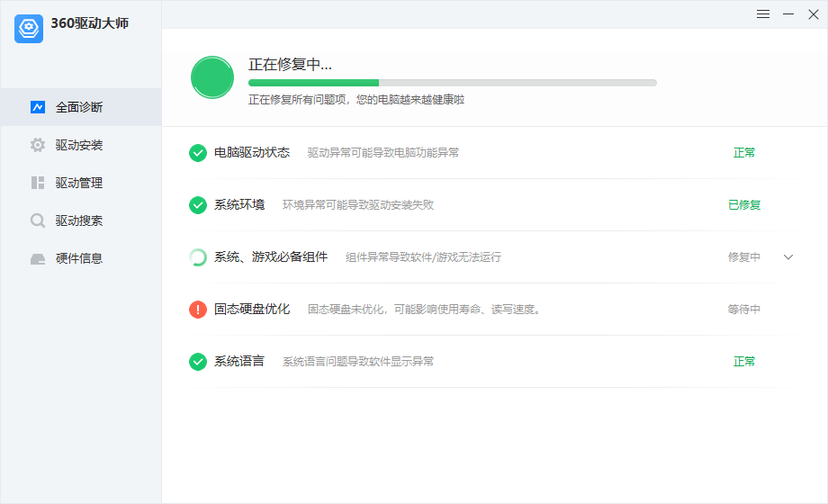Click 正常 status of 电脑驱动状态

tap(744, 153)
